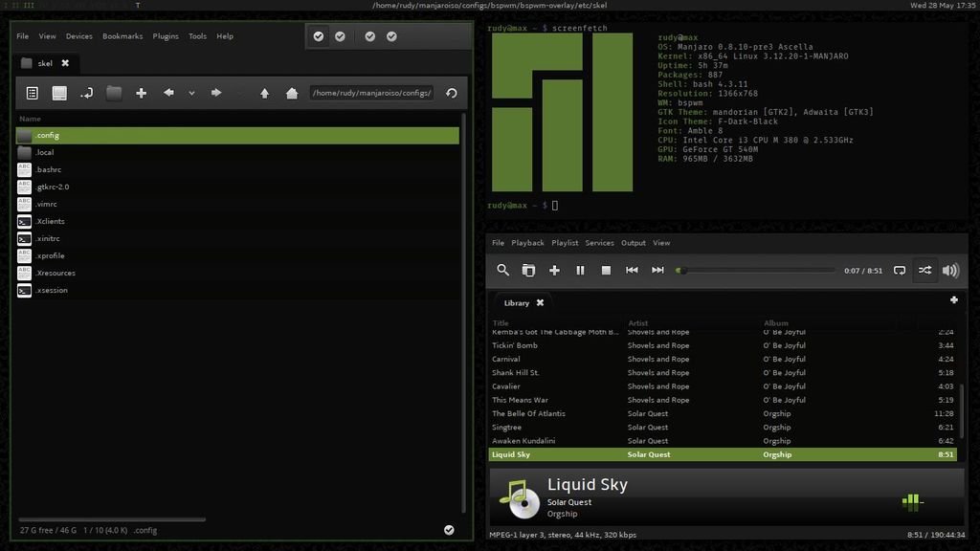Go to the home folder in file manager
Image resolution: width=980 pixels, height=551 pixels.
click(x=292, y=93)
